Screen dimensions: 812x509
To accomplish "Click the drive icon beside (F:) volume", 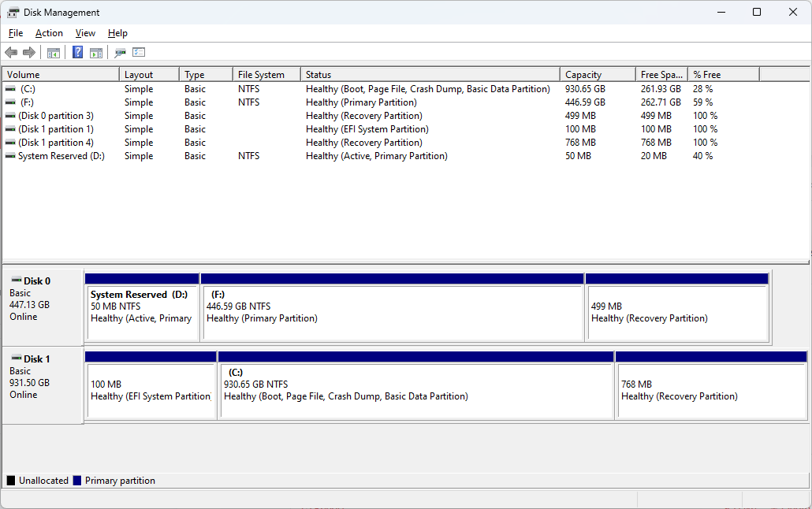I will coord(10,102).
